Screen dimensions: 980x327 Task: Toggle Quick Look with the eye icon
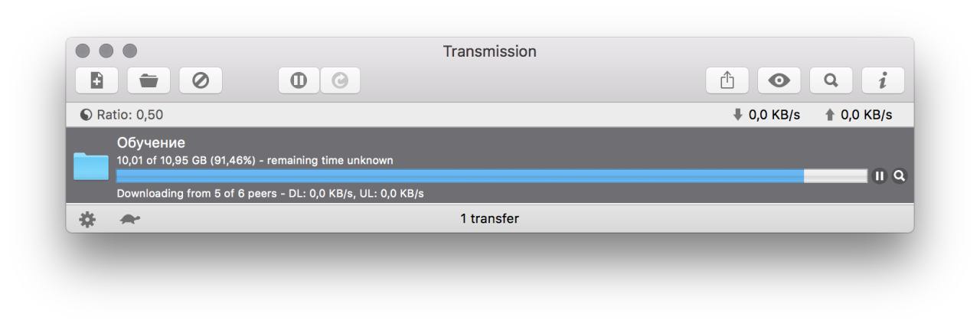pyautogui.click(x=779, y=80)
